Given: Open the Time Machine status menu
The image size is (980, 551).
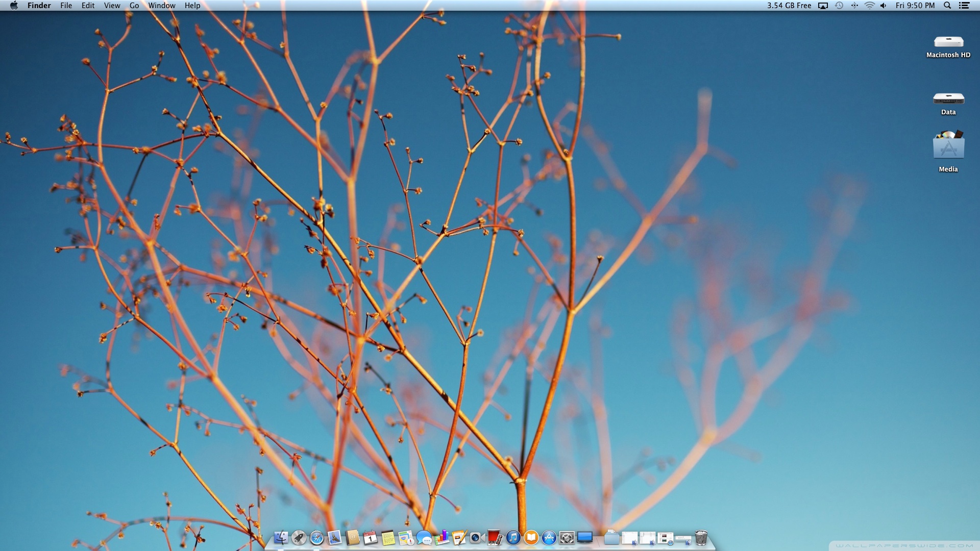Looking at the screenshot, I should click(839, 6).
